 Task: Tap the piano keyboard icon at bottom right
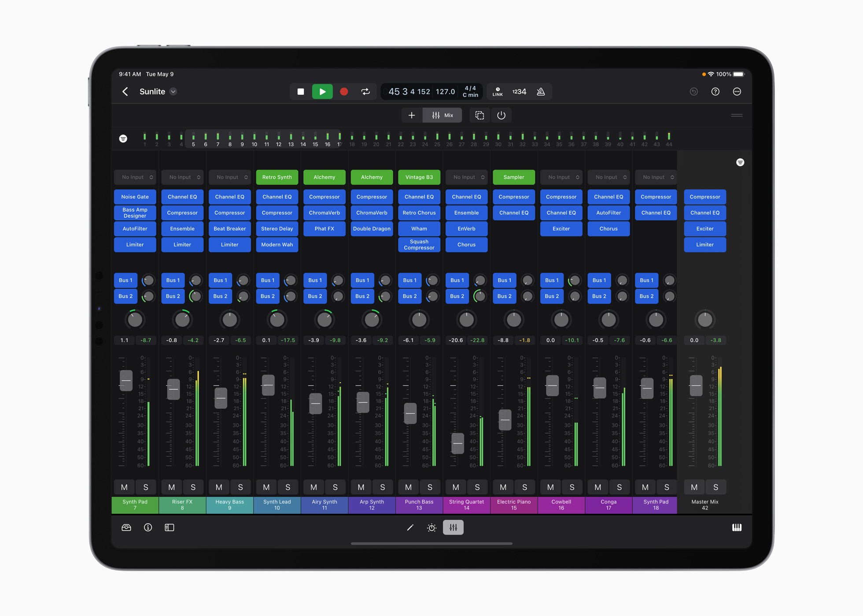(738, 528)
